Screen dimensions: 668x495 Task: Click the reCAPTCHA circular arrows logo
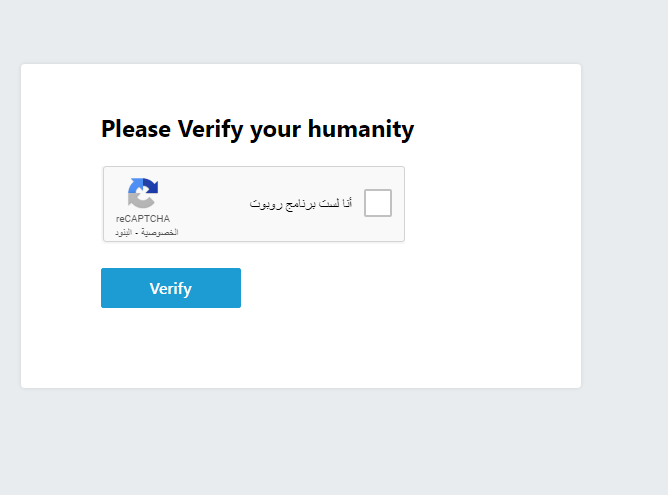tap(143, 193)
